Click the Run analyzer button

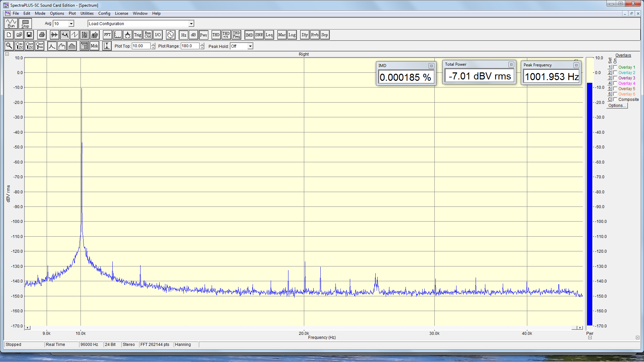coord(11,23)
